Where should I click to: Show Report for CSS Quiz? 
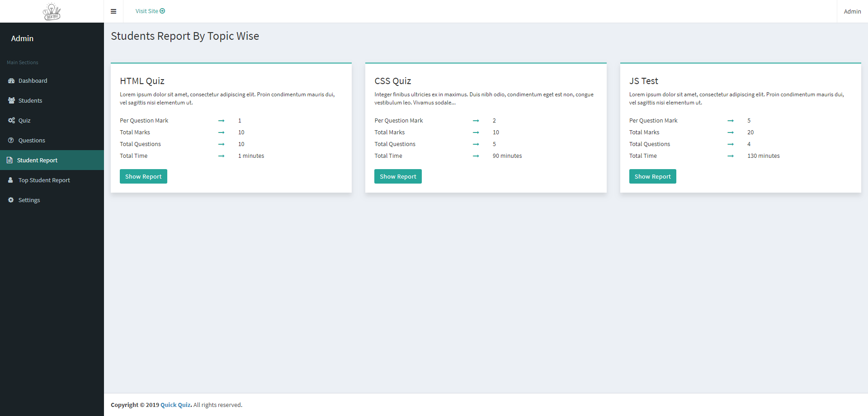coord(398,176)
